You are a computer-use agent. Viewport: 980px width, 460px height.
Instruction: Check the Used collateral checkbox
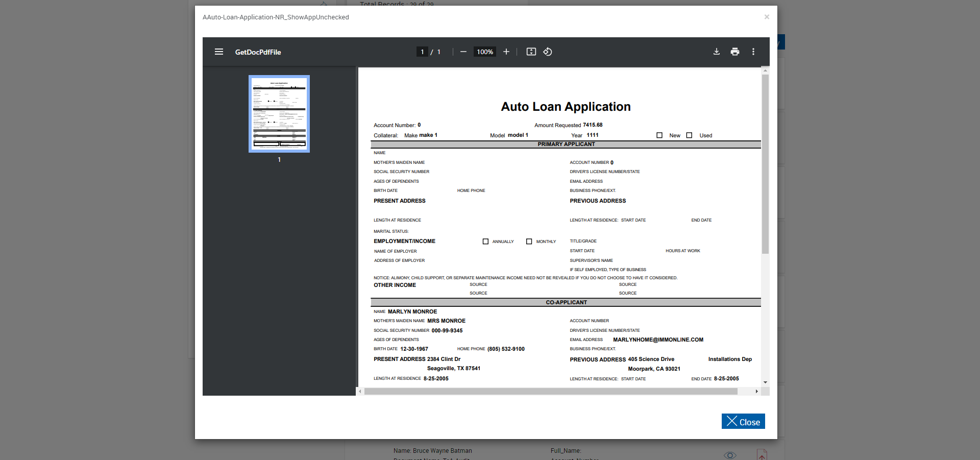tap(689, 135)
